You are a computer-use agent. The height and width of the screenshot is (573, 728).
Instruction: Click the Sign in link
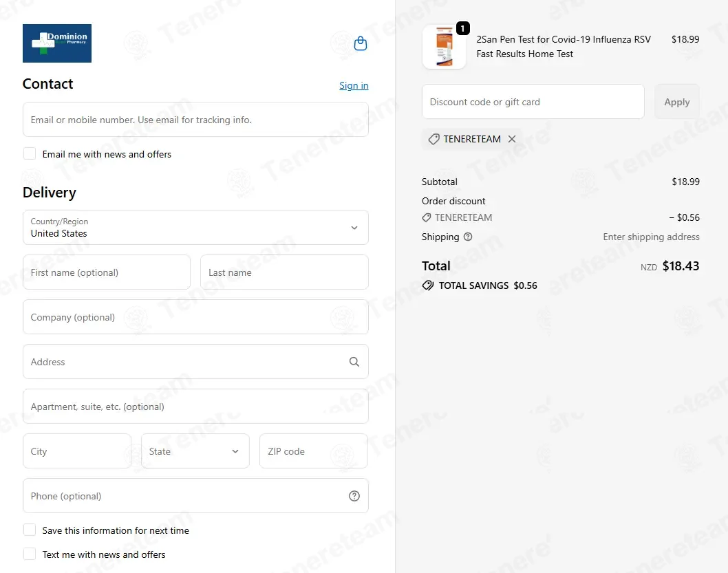[x=354, y=85]
